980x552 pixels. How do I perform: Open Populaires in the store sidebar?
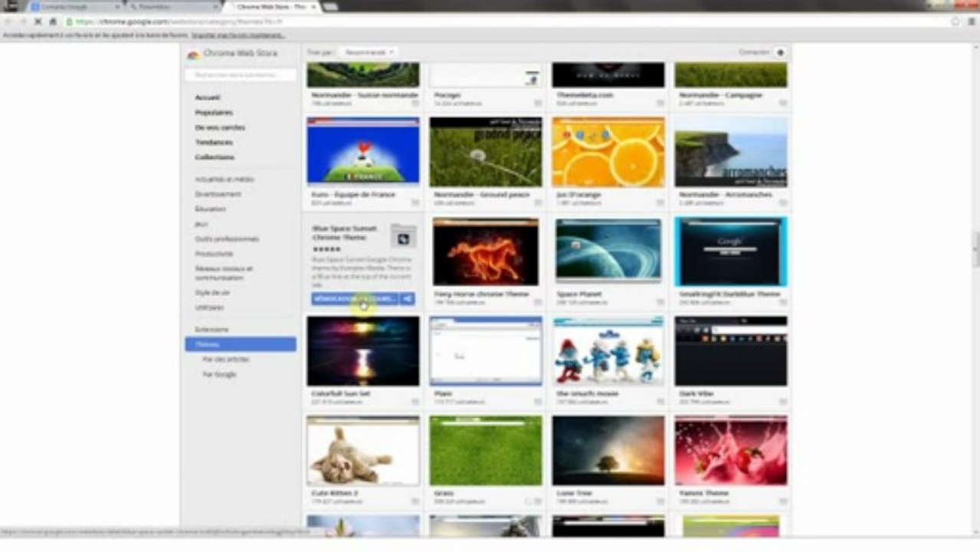(214, 113)
